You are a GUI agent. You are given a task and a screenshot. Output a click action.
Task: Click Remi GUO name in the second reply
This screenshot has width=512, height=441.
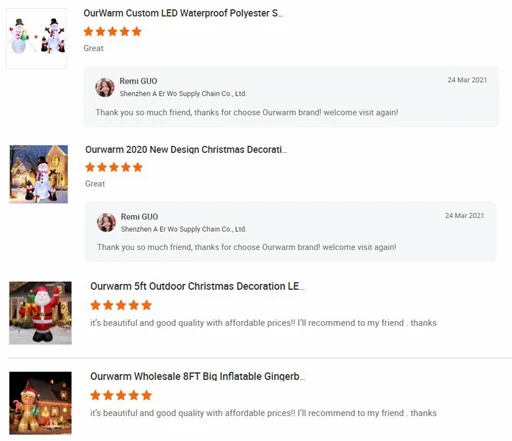139,217
